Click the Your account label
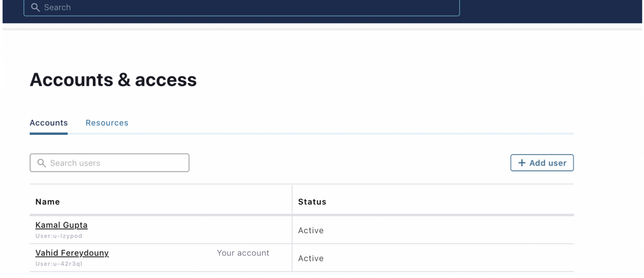Image resolution: width=644 pixels, height=278 pixels. point(243,253)
